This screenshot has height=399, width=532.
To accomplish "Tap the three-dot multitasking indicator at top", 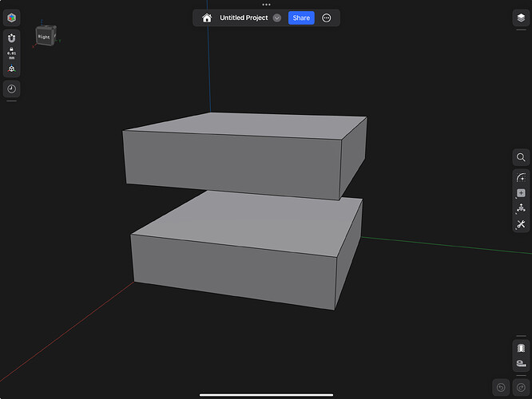I will pyautogui.click(x=266, y=5).
